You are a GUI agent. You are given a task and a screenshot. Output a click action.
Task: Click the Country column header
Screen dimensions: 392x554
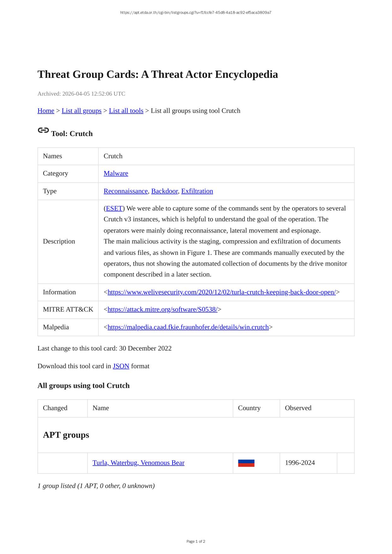249,408
